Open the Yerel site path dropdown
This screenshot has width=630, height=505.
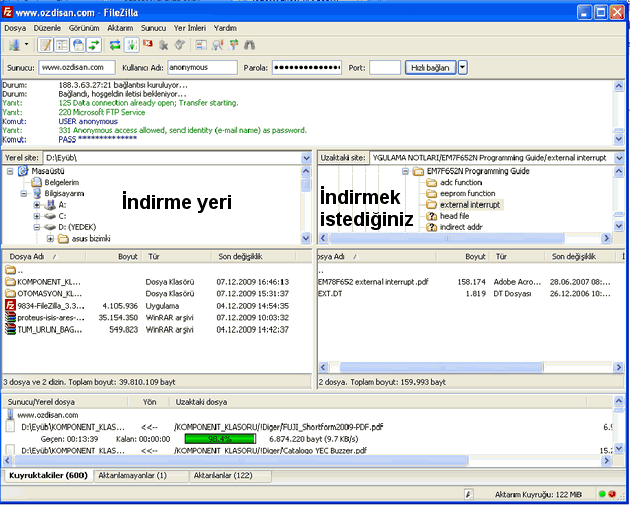pyautogui.click(x=307, y=158)
